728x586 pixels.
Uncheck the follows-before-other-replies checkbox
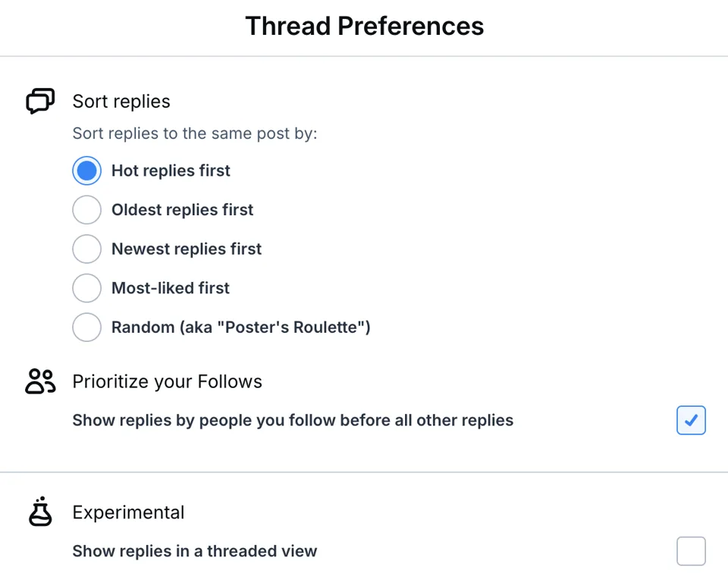pos(691,420)
